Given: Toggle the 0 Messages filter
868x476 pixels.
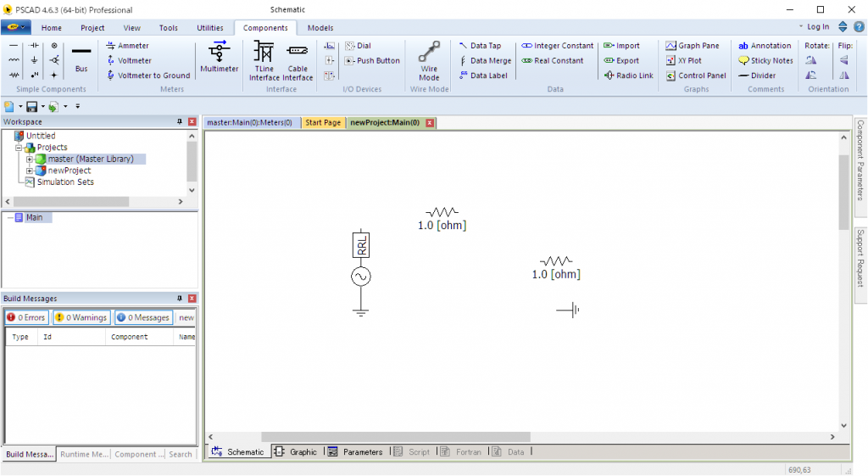Looking at the screenshot, I should [x=143, y=317].
